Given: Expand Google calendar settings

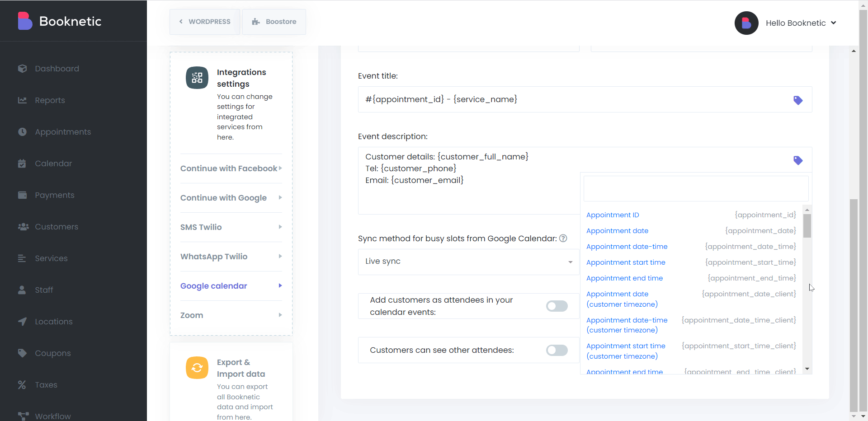Looking at the screenshot, I should coord(231,286).
